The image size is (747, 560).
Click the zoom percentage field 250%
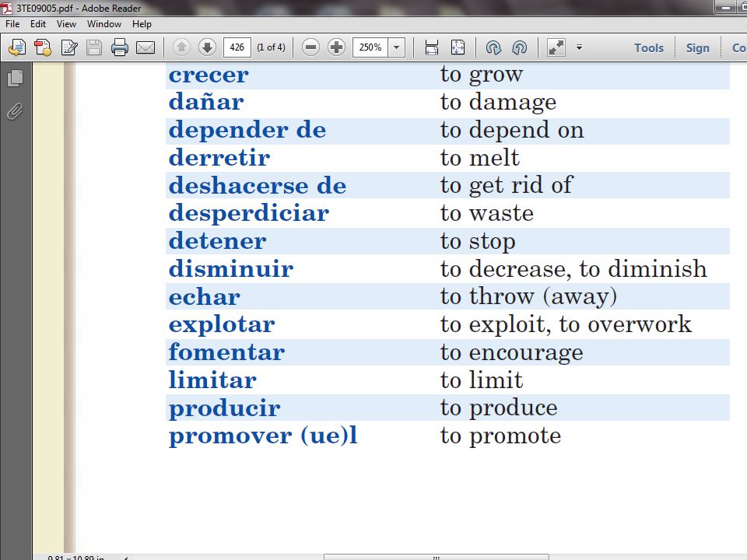click(370, 47)
